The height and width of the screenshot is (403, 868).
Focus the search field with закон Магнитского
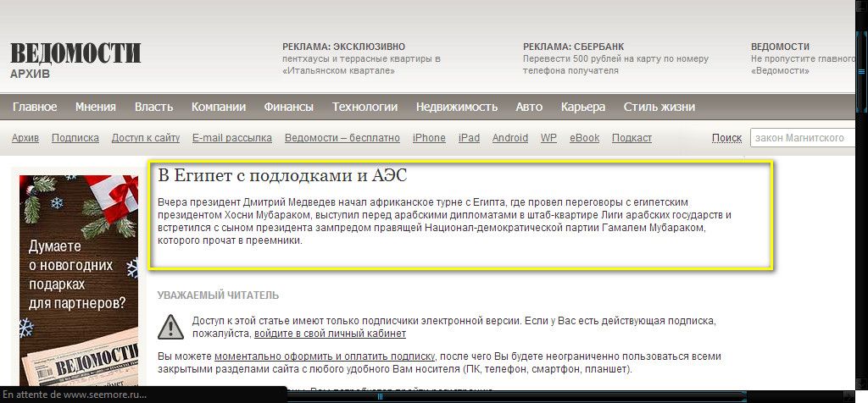pos(802,138)
